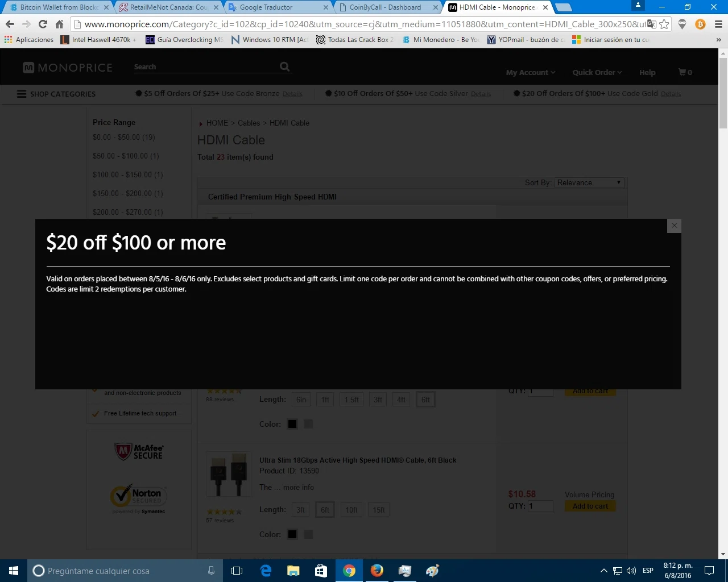Select 15ft length for Ultra Slim cable
The width and height of the screenshot is (728, 582).
[379, 510]
